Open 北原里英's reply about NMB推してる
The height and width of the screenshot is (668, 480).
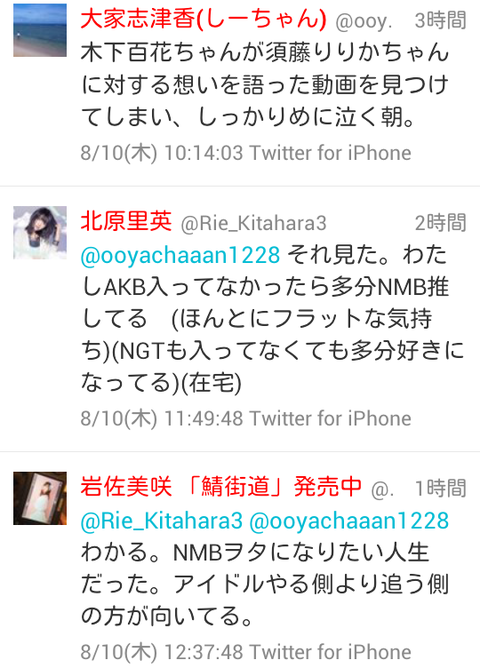click(x=273, y=319)
